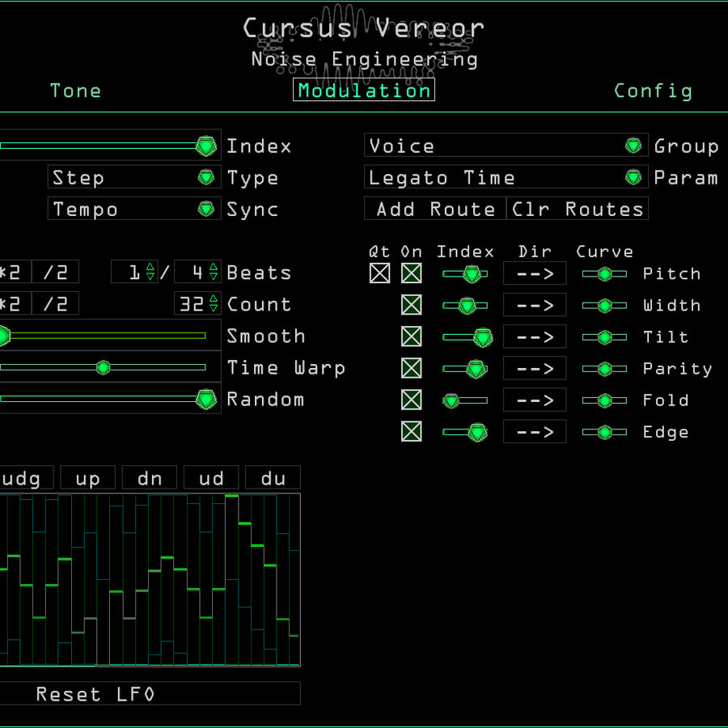The image size is (728, 728).
Task: Click the Reset LFO button
Action: pyautogui.click(x=149, y=694)
